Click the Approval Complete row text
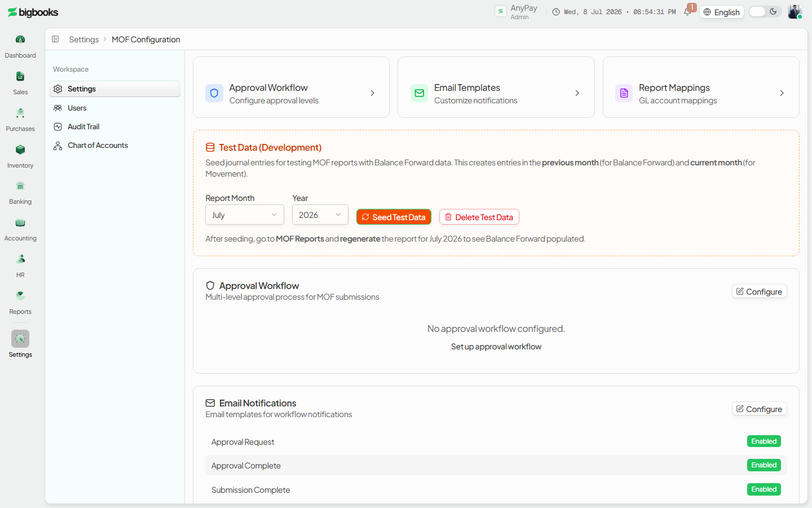 (x=246, y=466)
